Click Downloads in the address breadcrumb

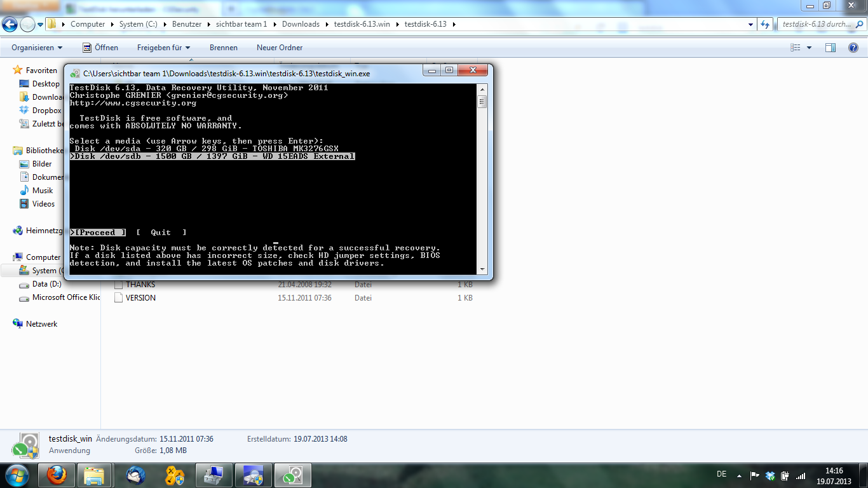(x=301, y=24)
